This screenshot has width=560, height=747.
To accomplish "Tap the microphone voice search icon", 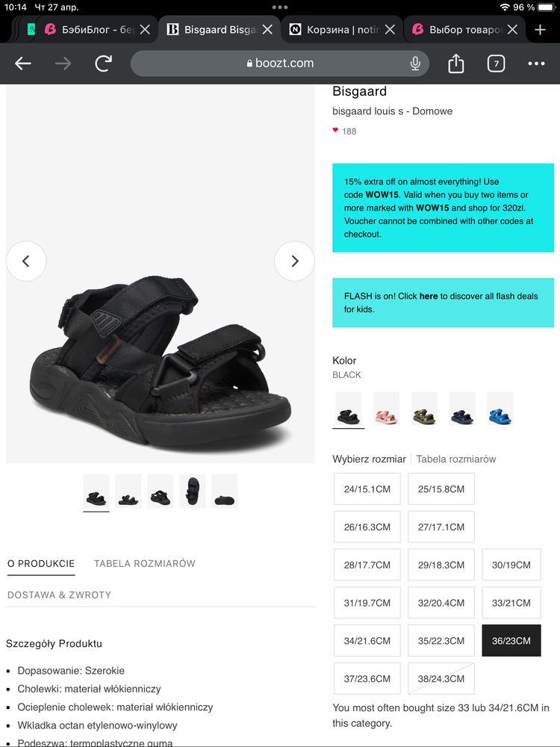I will [415, 63].
